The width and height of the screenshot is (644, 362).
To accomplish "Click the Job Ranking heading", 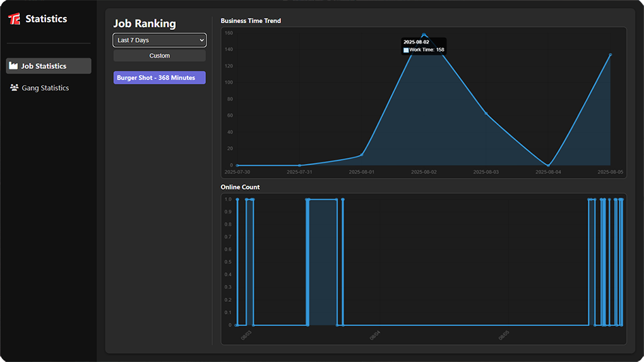I will click(145, 23).
